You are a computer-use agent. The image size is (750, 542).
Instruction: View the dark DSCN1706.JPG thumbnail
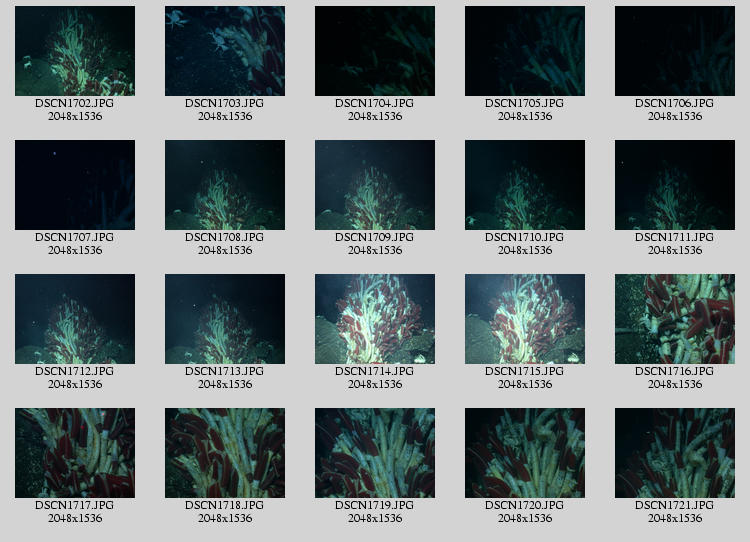tap(675, 51)
